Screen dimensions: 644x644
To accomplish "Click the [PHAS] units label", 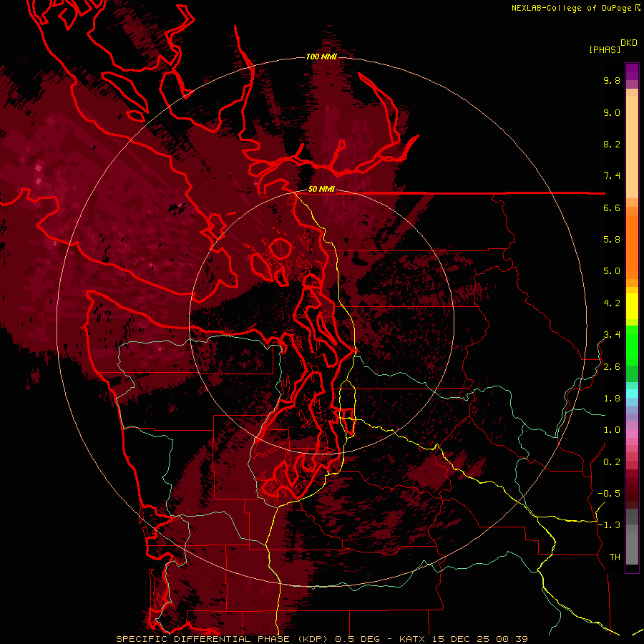I will click(605, 50).
